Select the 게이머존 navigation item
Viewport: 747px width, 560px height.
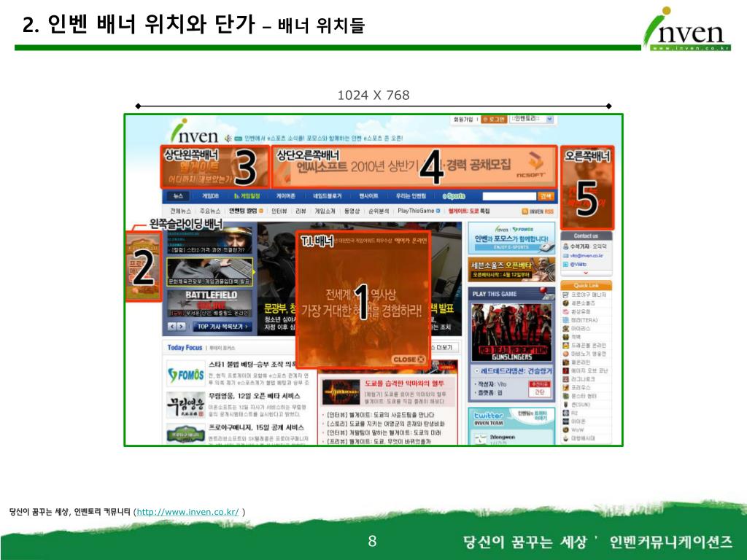click(285, 196)
